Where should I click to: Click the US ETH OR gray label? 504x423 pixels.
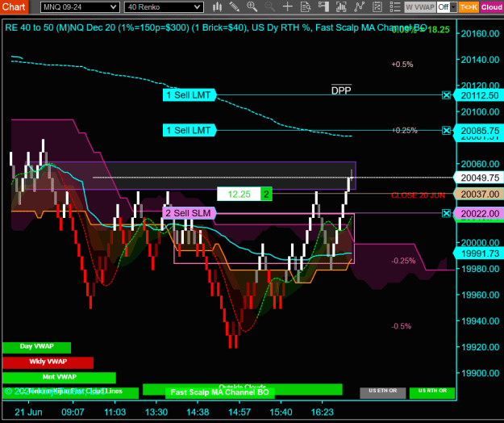click(383, 393)
